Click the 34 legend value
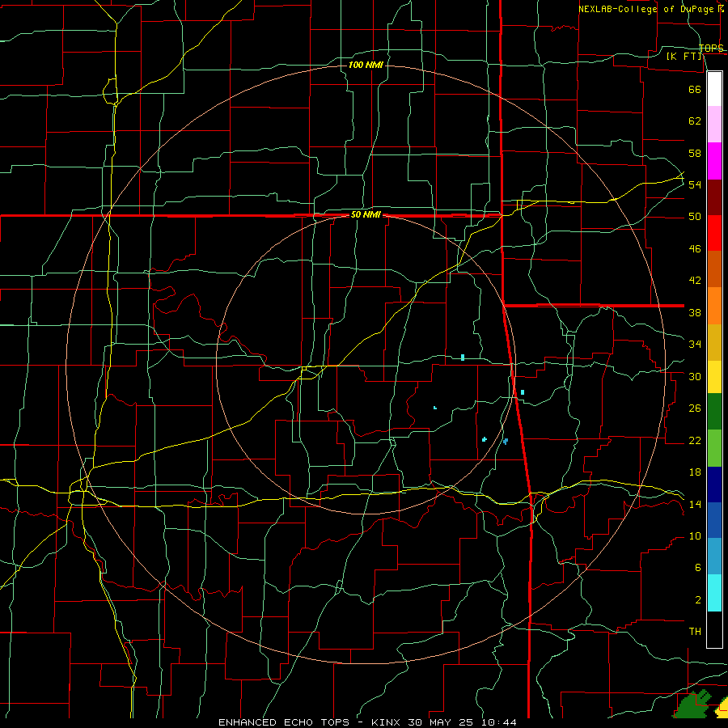 click(695, 345)
